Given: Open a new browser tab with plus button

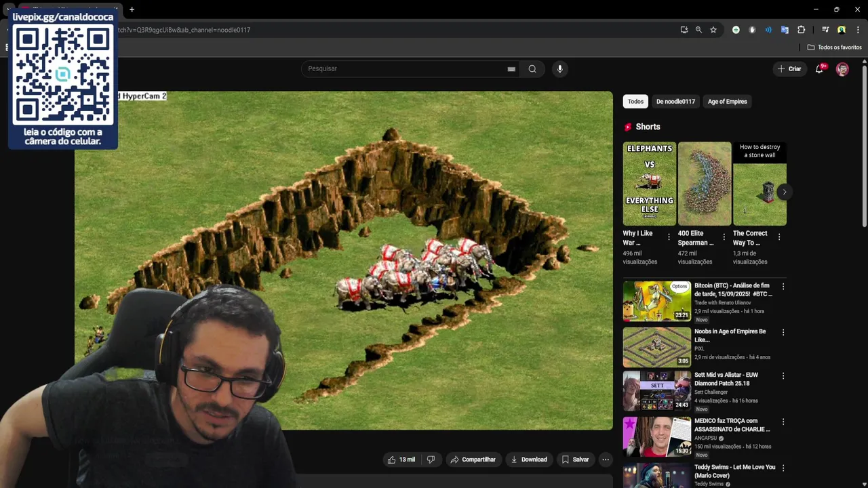Looking at the screenshot, I should pos(132,9).
